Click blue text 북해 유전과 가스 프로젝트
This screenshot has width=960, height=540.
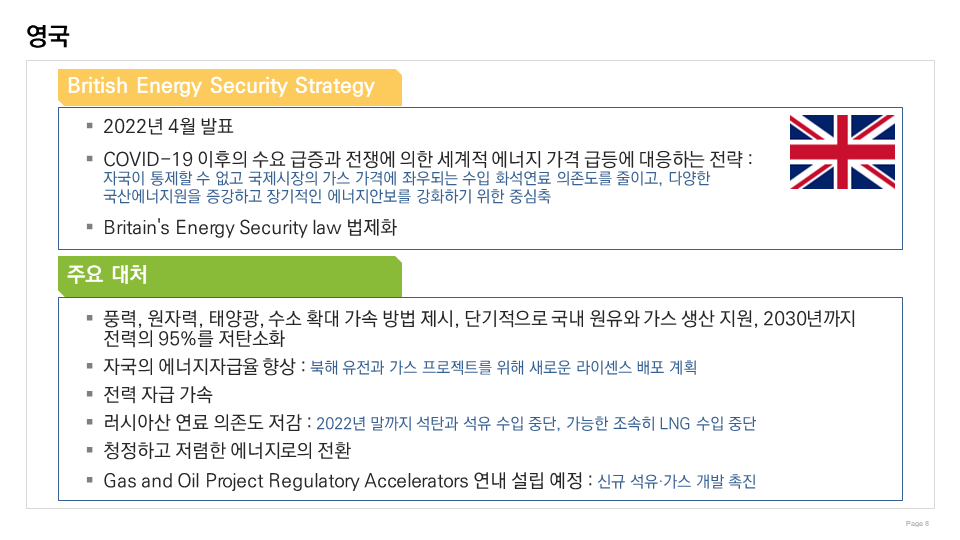[503, 367]
